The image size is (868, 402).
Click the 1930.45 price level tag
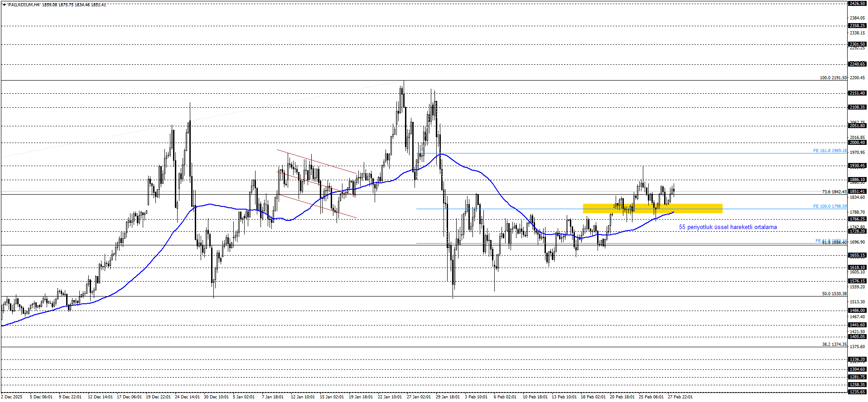point(857,166)
